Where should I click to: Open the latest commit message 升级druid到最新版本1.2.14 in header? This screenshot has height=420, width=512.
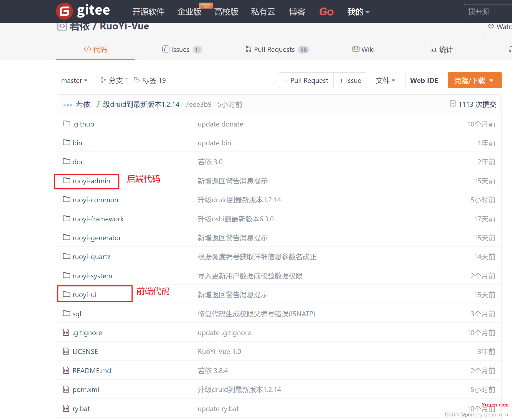coord(138,104)
